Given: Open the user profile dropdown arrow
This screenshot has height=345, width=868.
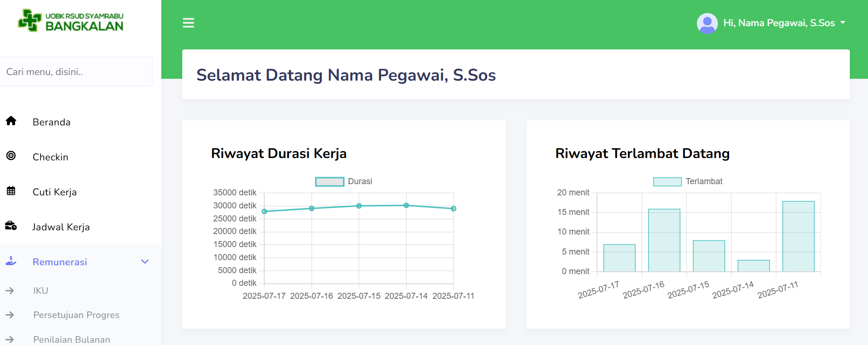Looking at the screenshot, I should coord(843,23).
